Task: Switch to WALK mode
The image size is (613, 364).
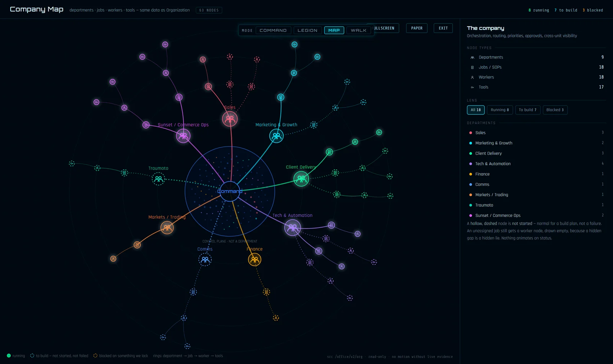Action: pos(359,30)
